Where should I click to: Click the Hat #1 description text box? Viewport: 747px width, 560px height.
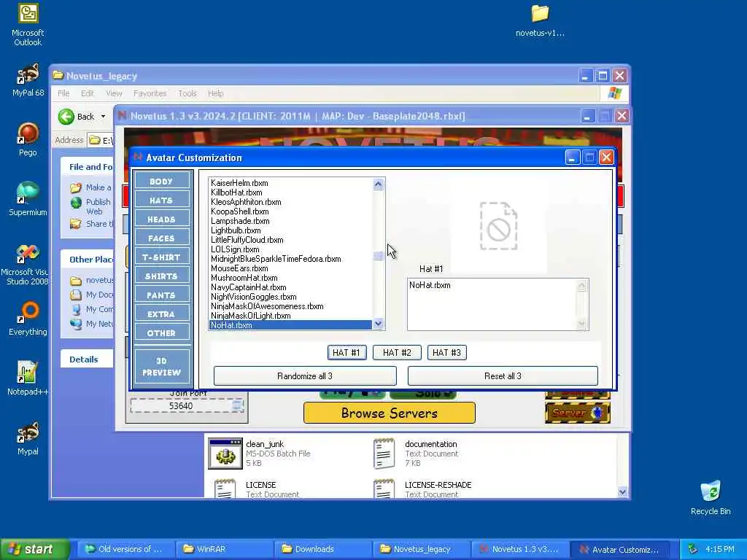click(498, 304)
